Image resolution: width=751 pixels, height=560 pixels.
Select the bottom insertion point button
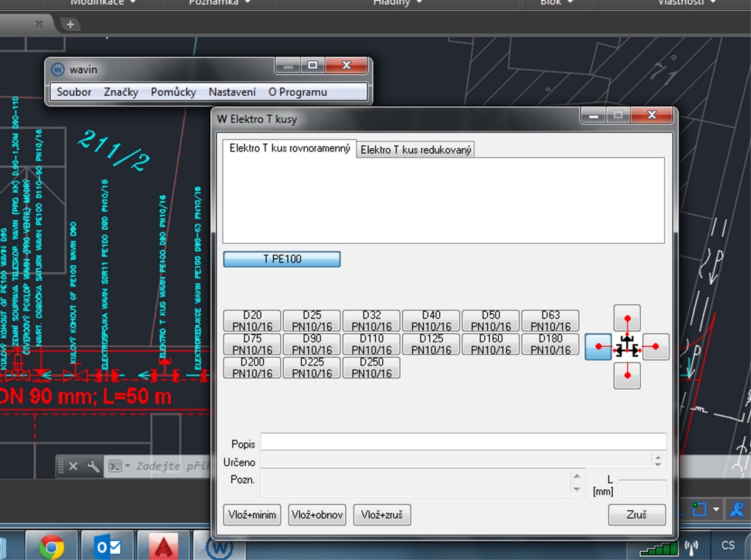[x=627, y=375]
